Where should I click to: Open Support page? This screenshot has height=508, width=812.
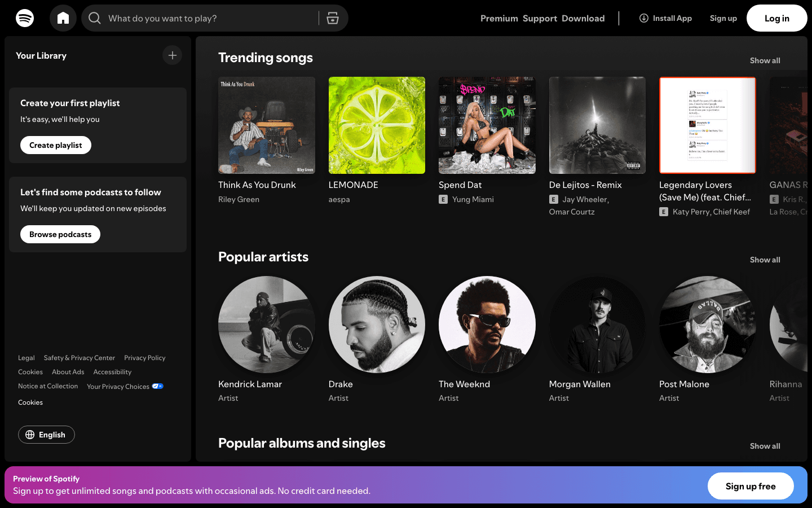click(x=540, y=18)
